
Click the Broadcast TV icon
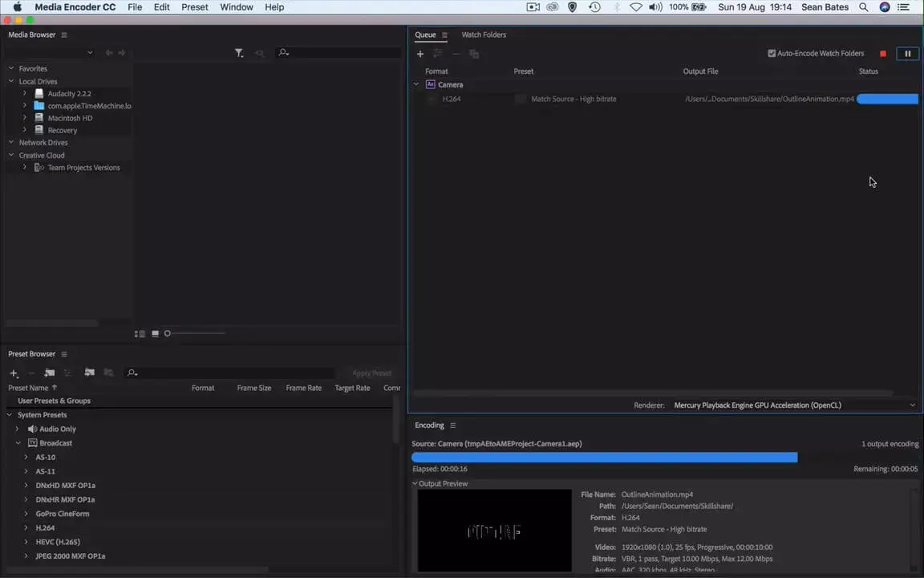tap(32, 443)
